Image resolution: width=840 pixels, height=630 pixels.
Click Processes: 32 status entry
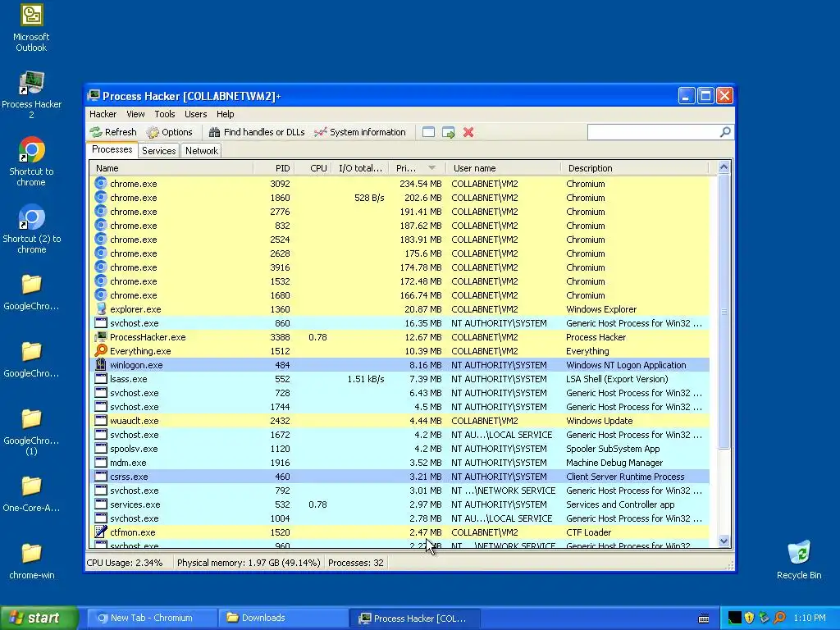click(x=356, y=563)
